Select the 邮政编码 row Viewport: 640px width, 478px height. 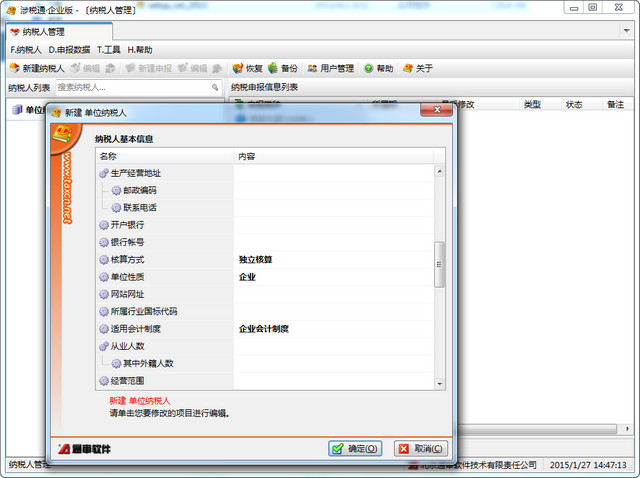pyautogui.click(x=265, y=190)
